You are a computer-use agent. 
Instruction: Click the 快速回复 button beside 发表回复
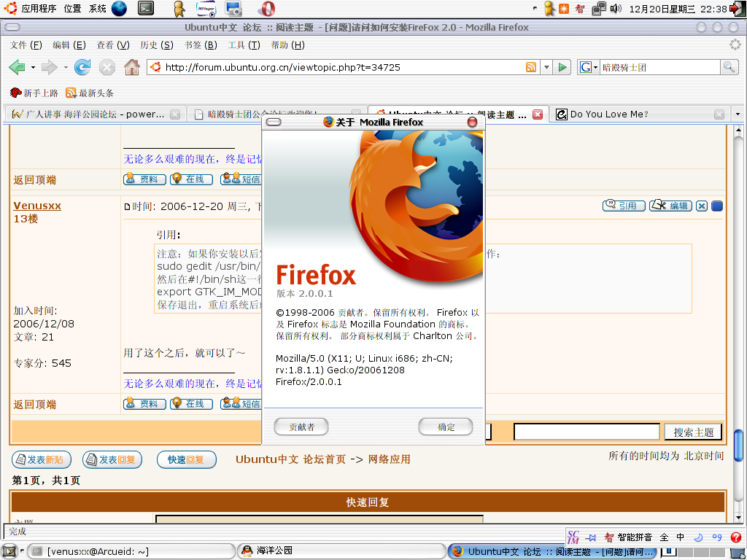click(x=186, y=459)
